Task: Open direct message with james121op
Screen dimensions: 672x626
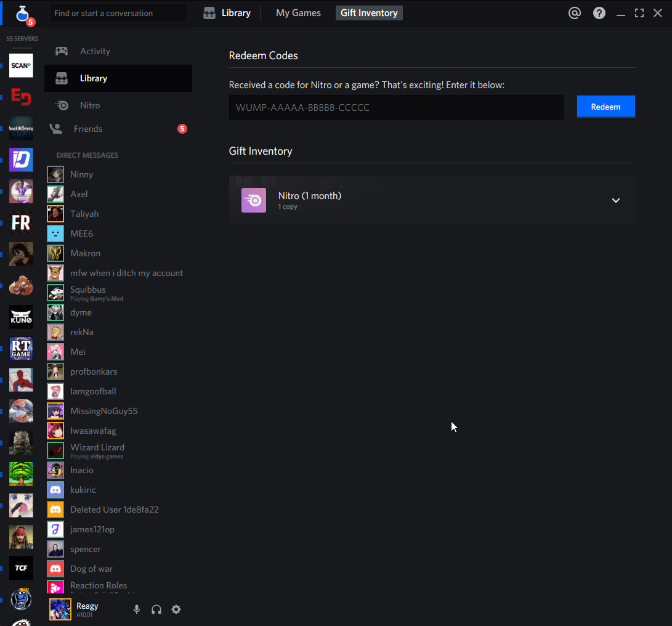Action: click(x=118, y=529)
